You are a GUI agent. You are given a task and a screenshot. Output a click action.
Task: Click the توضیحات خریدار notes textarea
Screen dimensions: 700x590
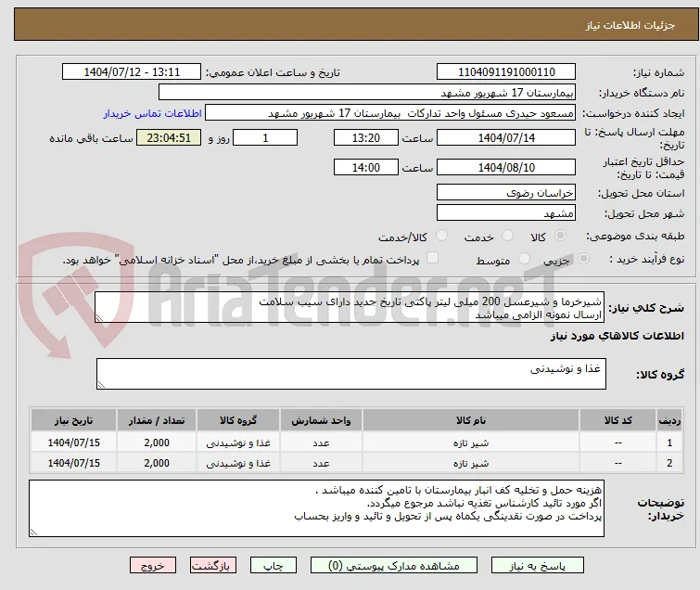coord(316,508)
